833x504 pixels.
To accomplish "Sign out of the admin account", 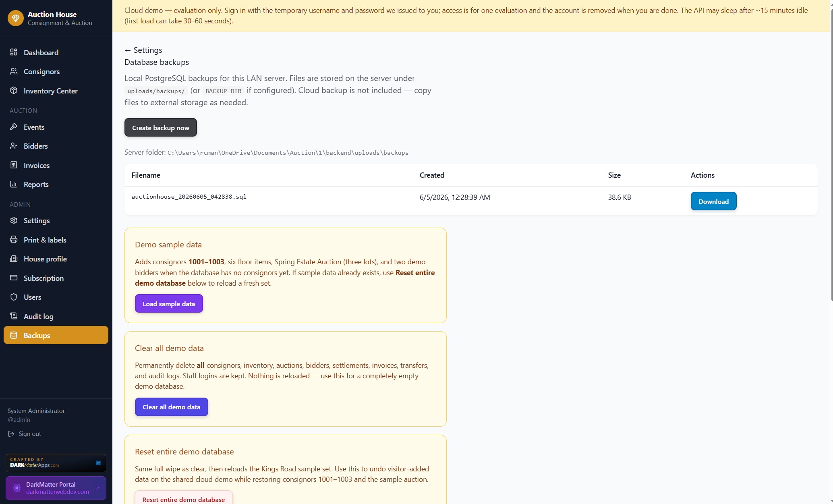I will [25, 434].
